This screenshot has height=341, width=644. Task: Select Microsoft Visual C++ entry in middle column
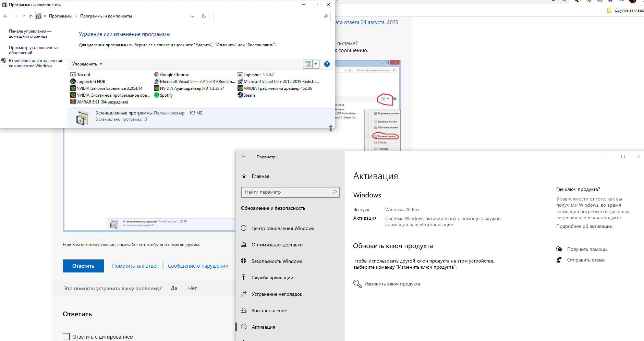point(194,81)
